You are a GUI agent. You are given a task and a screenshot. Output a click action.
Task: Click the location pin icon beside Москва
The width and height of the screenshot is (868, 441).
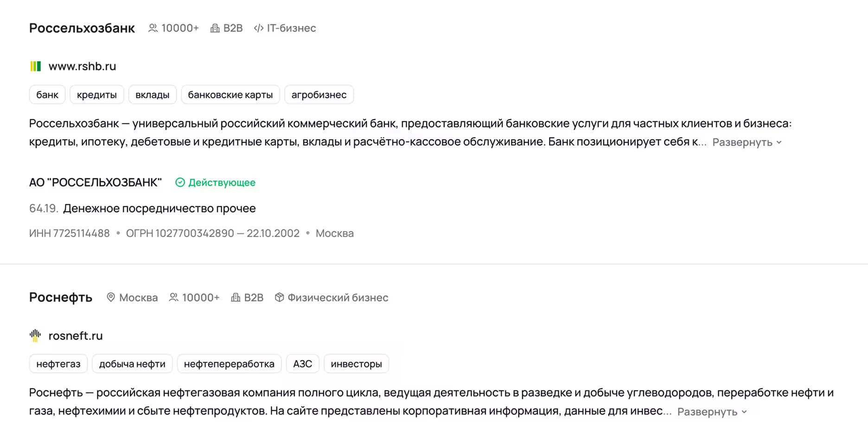click(111, 297)
